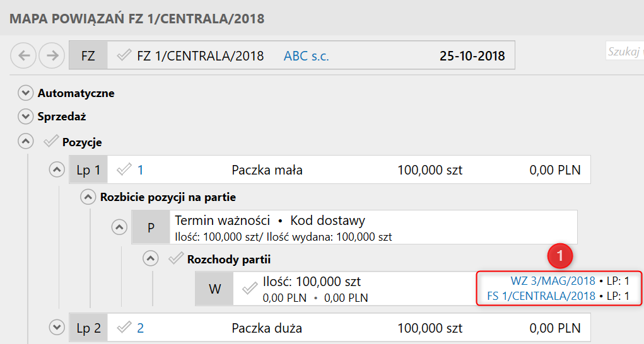Screen dimensions: 644x344
Task: Click the W batch outflow icon tile
Action: 214,289
